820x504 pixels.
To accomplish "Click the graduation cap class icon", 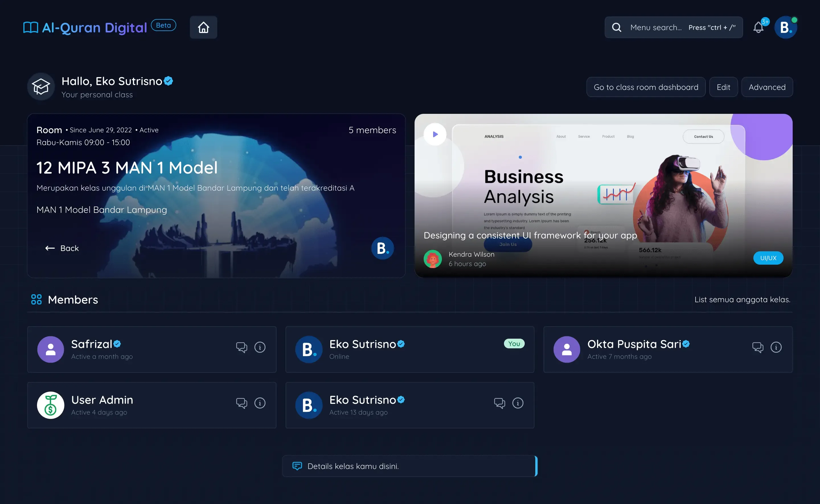I will tap(41, 87).
